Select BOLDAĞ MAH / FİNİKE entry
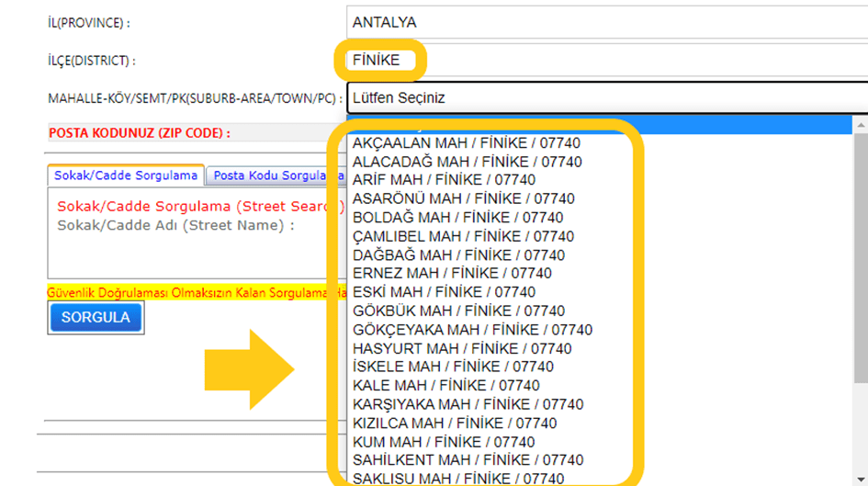 click(457, 218)
